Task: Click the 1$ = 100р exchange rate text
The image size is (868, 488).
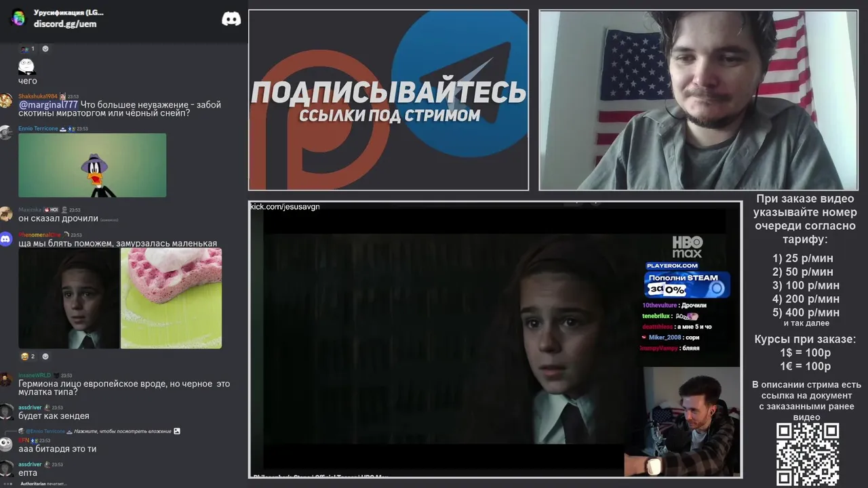Action: coord(805,352)
